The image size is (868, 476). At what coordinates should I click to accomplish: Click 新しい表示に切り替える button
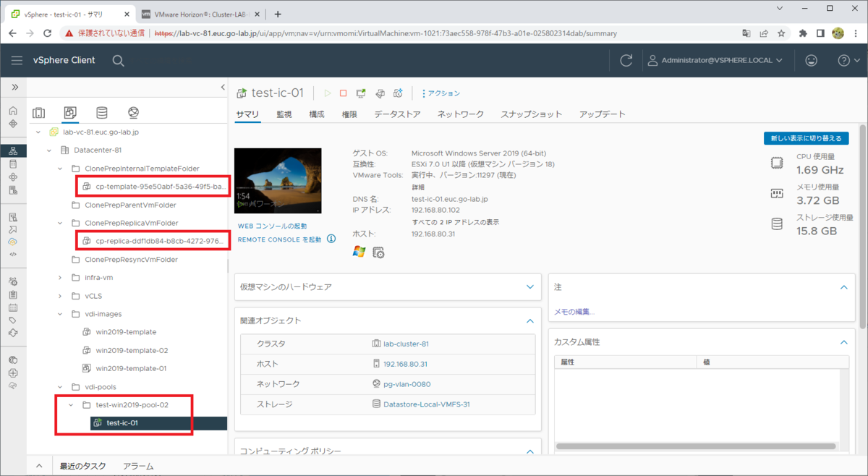click(806, 138)
